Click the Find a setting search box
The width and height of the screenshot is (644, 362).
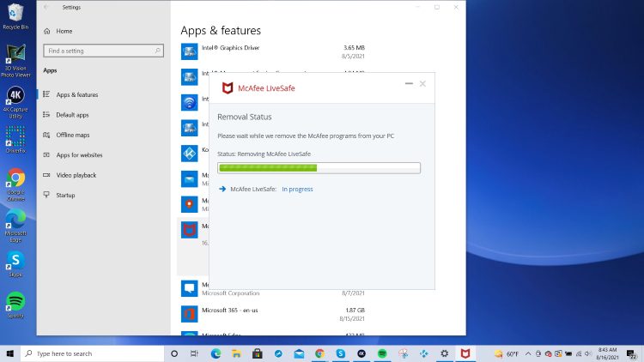coord(104,51)
